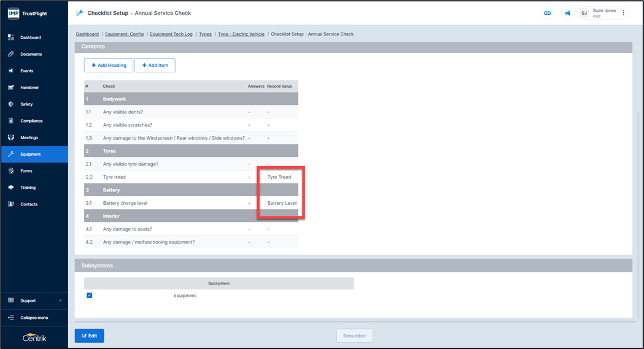Open the Dashboard menu item
Screen dimensions: 644x349
(34, 37)
